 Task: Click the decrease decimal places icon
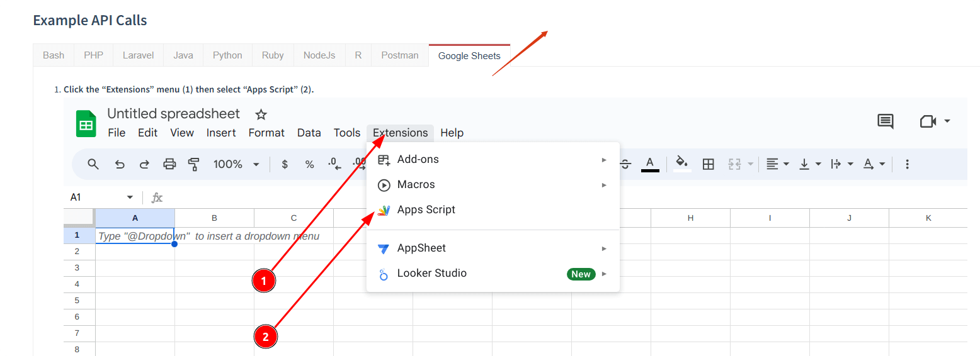click(334, 164)
